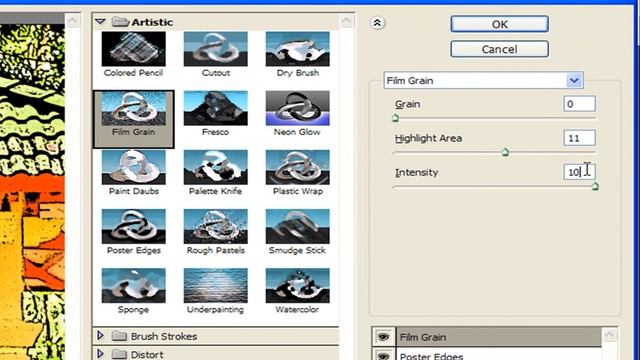The height and width of the screenshot is (360, 640).
Task: Choose the Cutout filter thumbnail
Action: pyautogui.click(x=216, y=49)
